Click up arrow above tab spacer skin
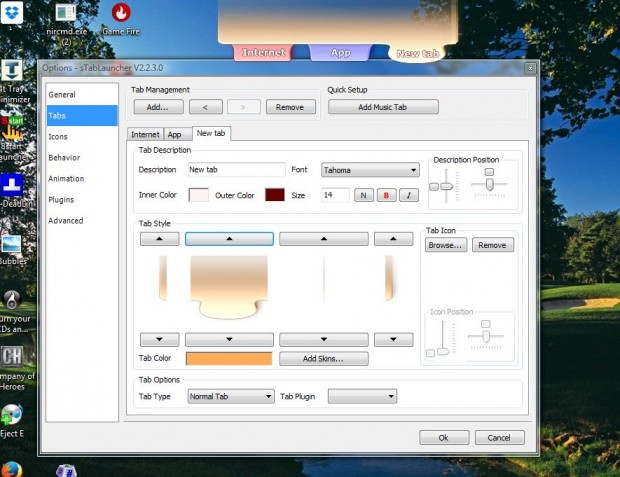 [324, 239]
